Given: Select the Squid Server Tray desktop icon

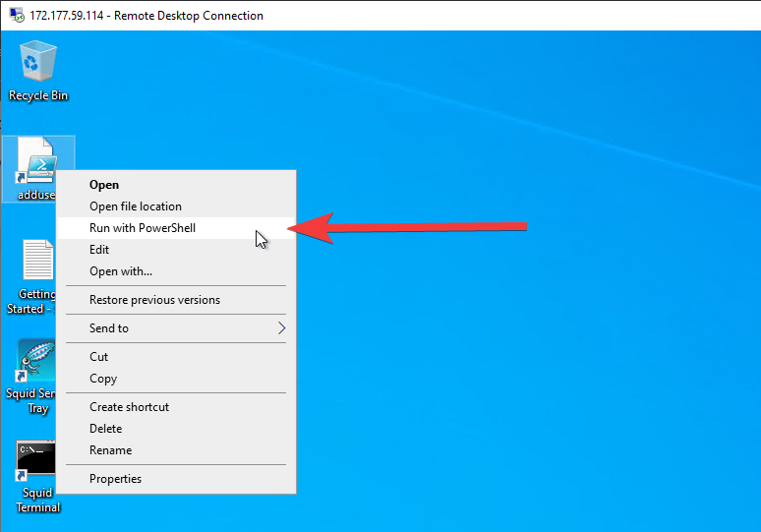Looking at the screenshot, I should tap(36, 360).
